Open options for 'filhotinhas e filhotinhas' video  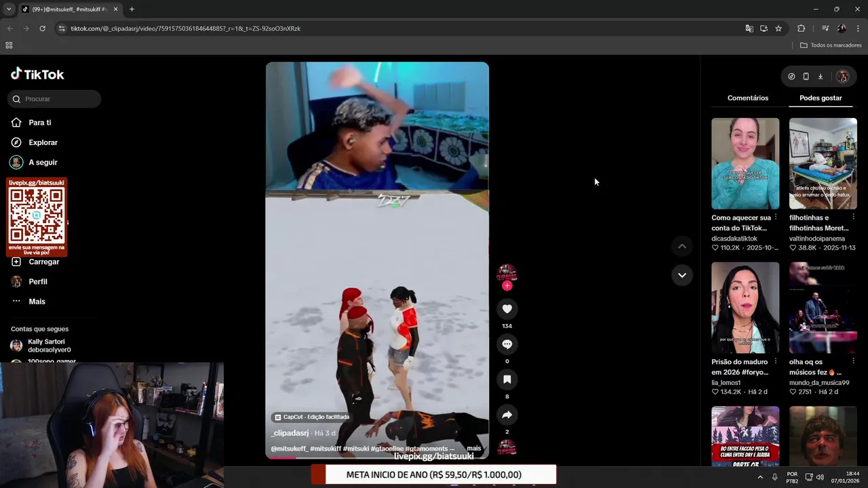(853, 218)
